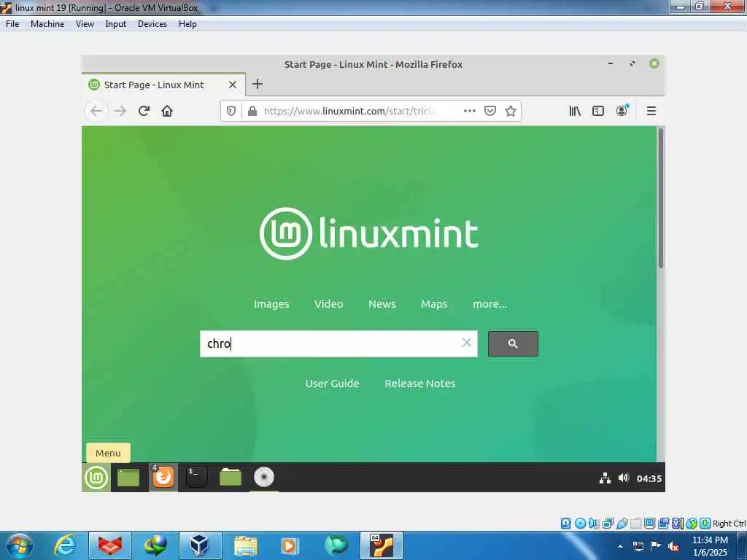Open VirtualBox View menu
This screenshot has height=560, width=747.
click(85, 24)
